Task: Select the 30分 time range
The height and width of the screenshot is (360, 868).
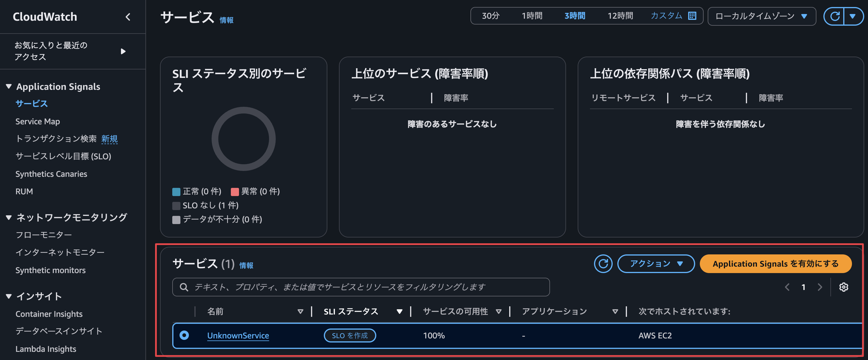Action: pos(490,16)
